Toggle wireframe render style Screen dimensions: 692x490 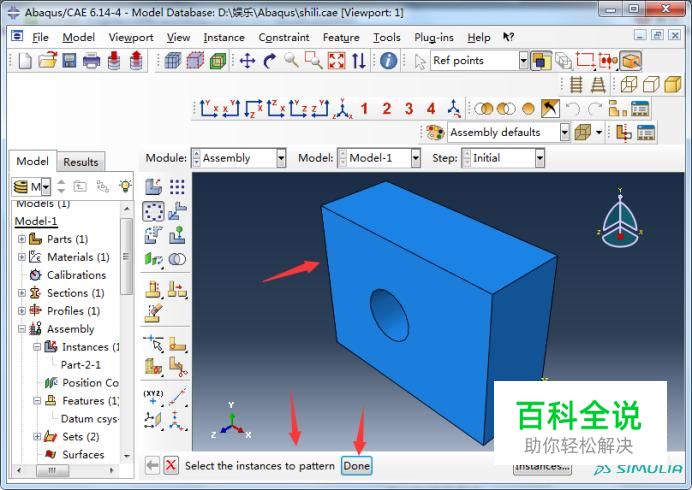629,84
